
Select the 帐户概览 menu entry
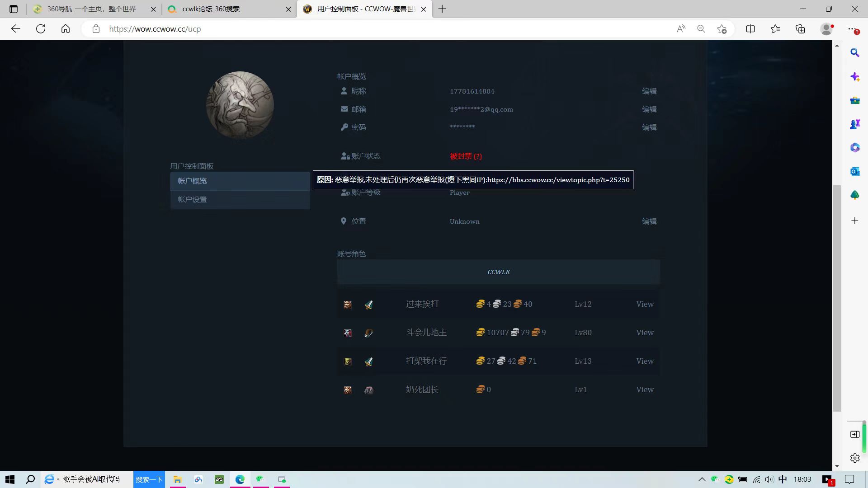pyautogui.click(x=192, y=181)
